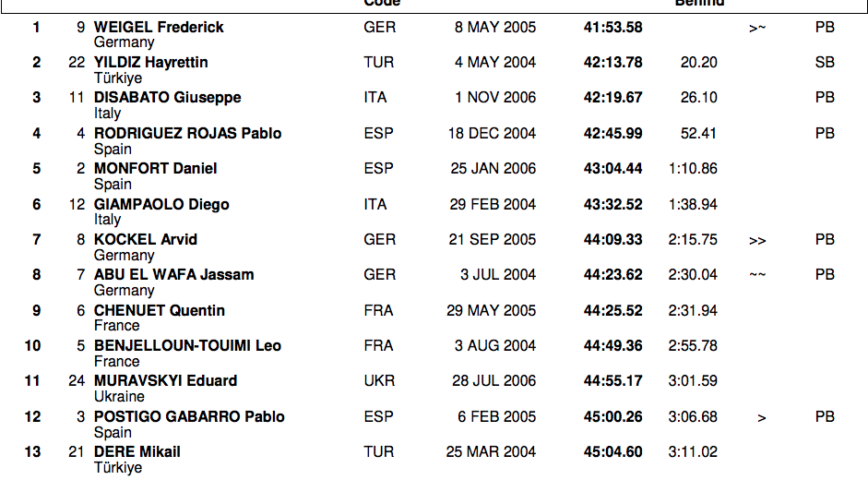Click the ~~ marker in ABU EL WAFA's row

(x=757, y=275)
